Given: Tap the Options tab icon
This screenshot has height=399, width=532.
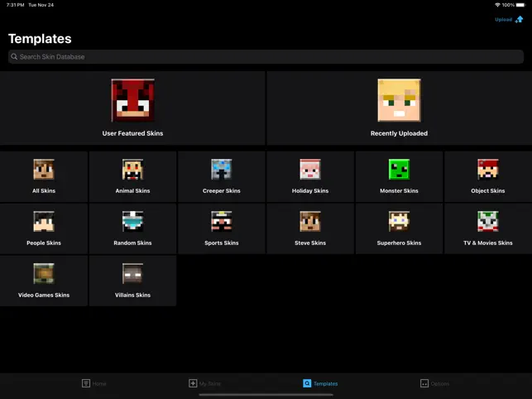Looking at the screenshot, I should click(x=424, y=383).
